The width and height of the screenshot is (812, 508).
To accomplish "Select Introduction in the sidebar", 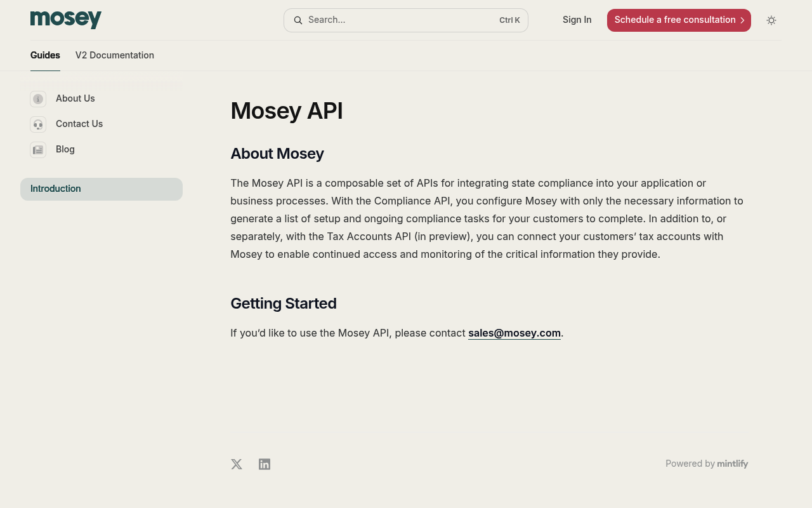I will tap(101, 189).
